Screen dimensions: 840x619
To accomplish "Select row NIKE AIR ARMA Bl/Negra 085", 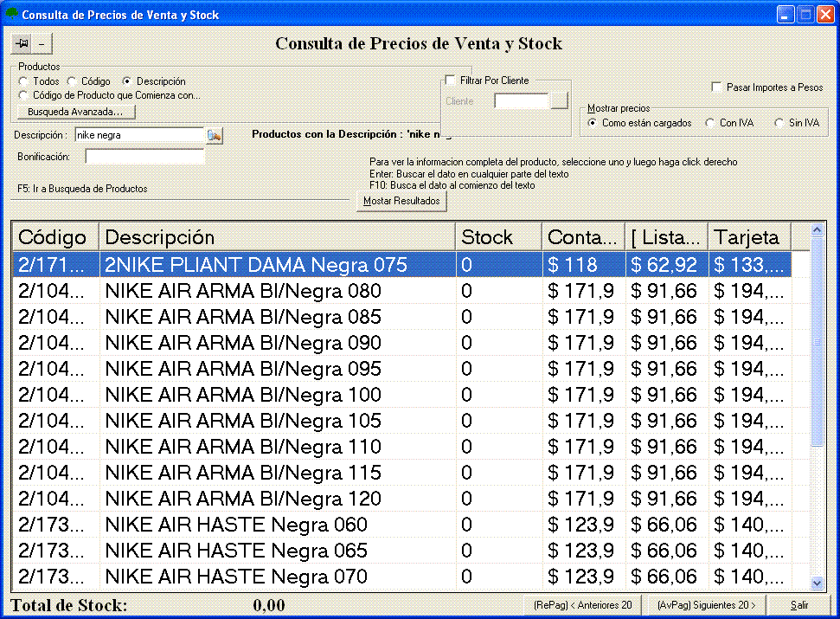I will pos(401,317).
